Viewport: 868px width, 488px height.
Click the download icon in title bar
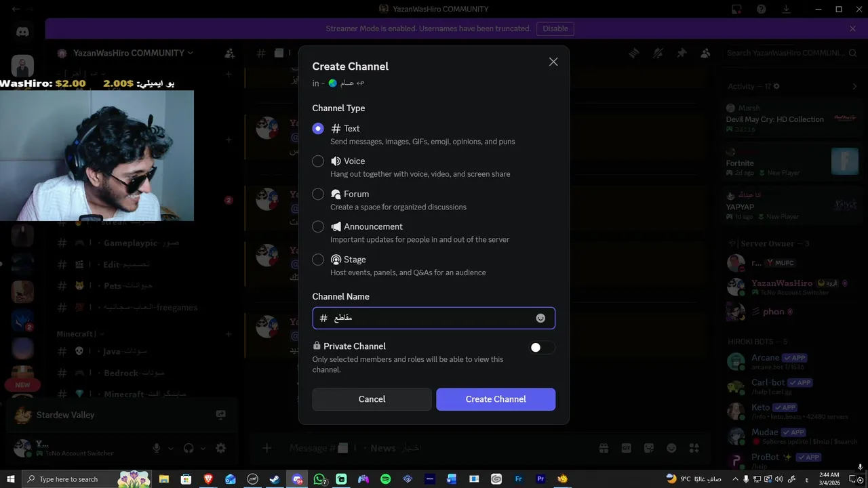pyautogui.click(x=786, y=9)
